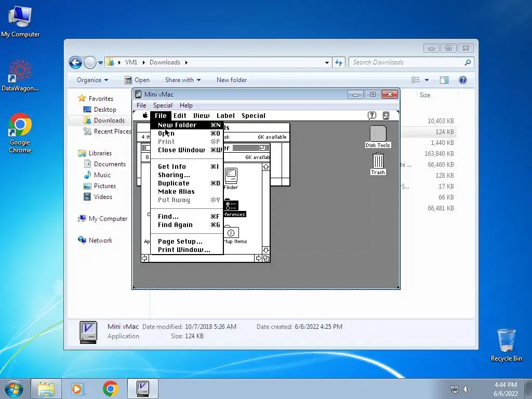Open Chrome from taskbar

click(x=110, y=389)
